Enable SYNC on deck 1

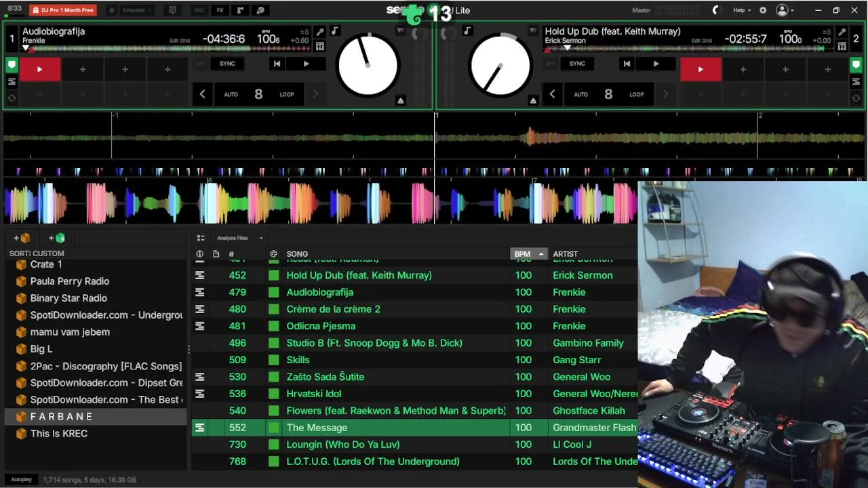pyautogui.click(x=227, y=64)
